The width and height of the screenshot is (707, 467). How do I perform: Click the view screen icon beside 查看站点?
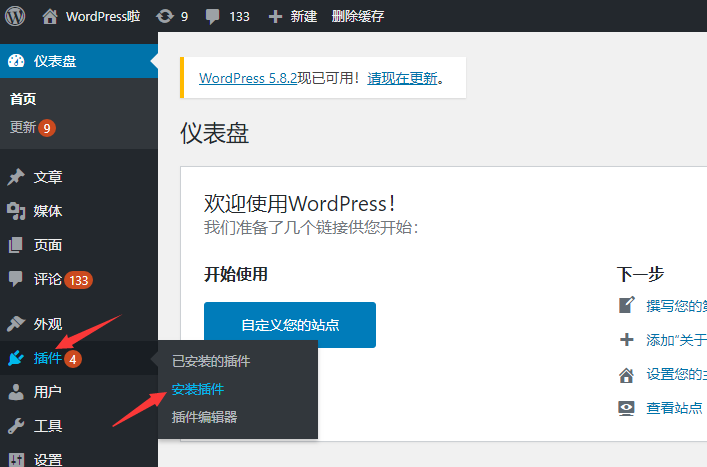tap(626, 408)
